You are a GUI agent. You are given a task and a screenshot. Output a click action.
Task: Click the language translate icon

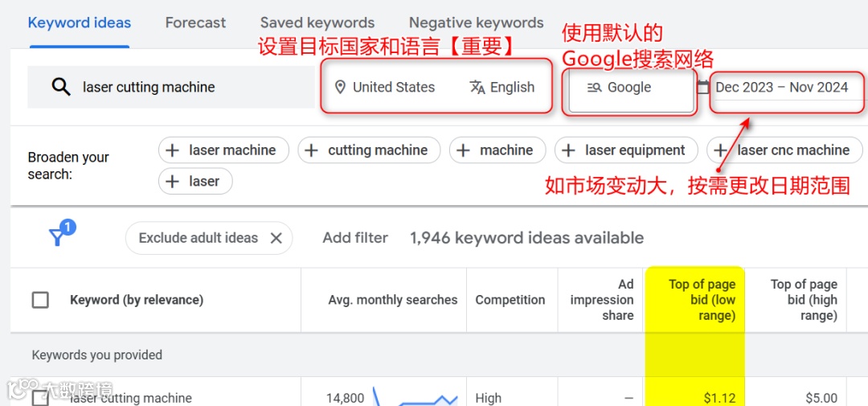477,88
